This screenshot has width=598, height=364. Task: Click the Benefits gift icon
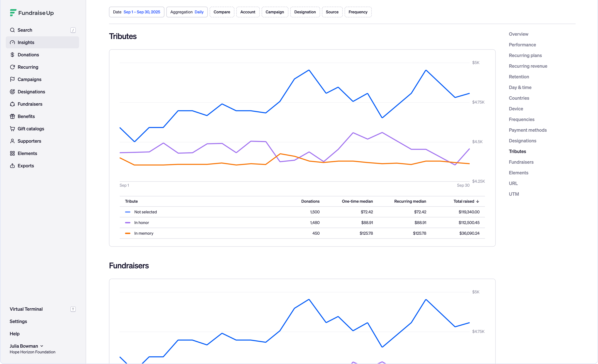point(12,116)
